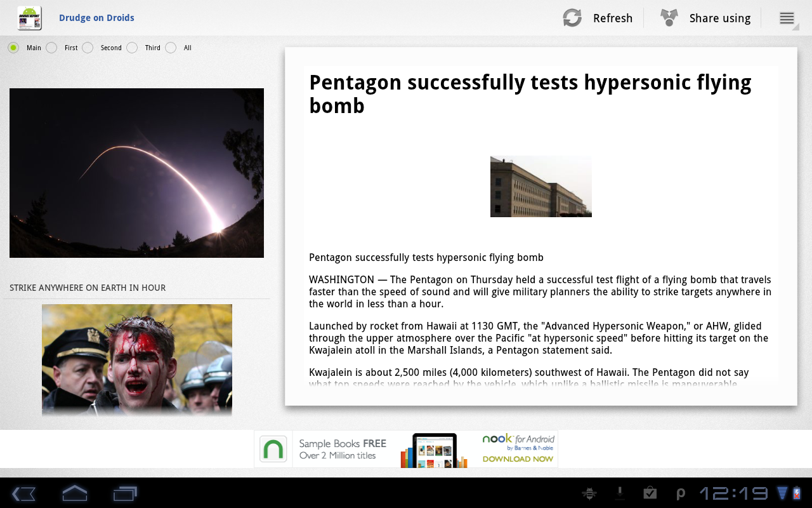This screenshot has height=508, width=812.
Task: Open the Drudge on Droids title link
Action: pos(96,18)
